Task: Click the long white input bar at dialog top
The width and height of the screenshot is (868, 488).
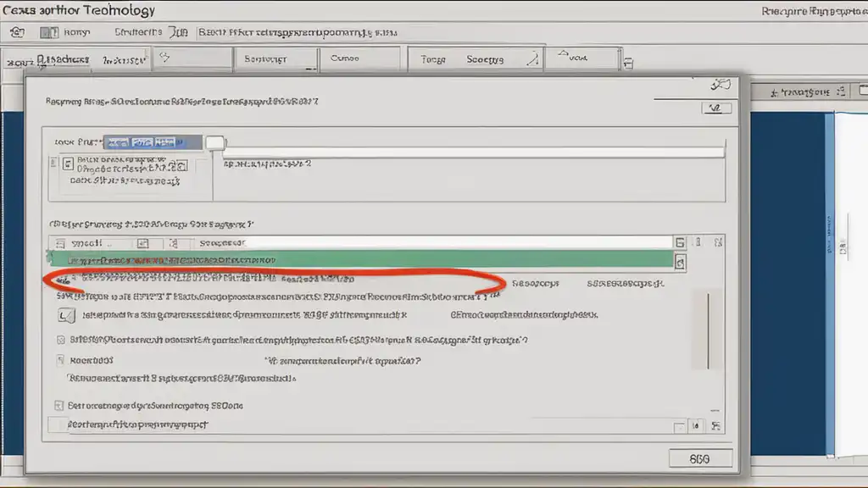Action: pos(474,152)
